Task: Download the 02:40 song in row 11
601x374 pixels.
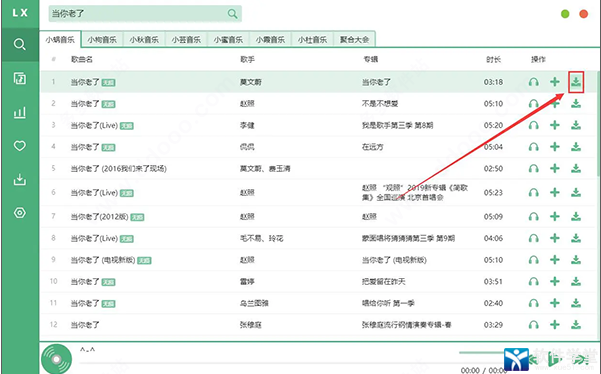Action: 576,303
